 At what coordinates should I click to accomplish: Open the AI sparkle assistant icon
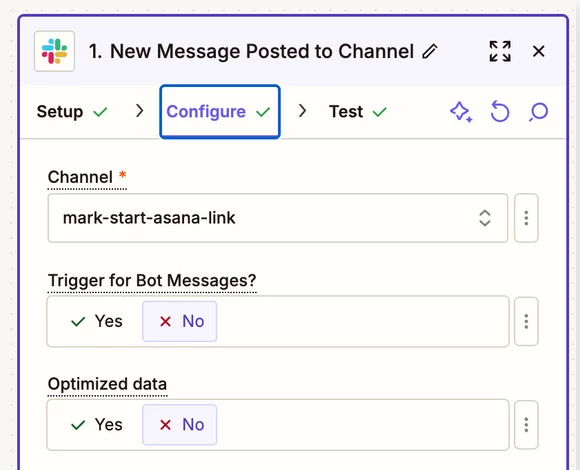[461, 111]
